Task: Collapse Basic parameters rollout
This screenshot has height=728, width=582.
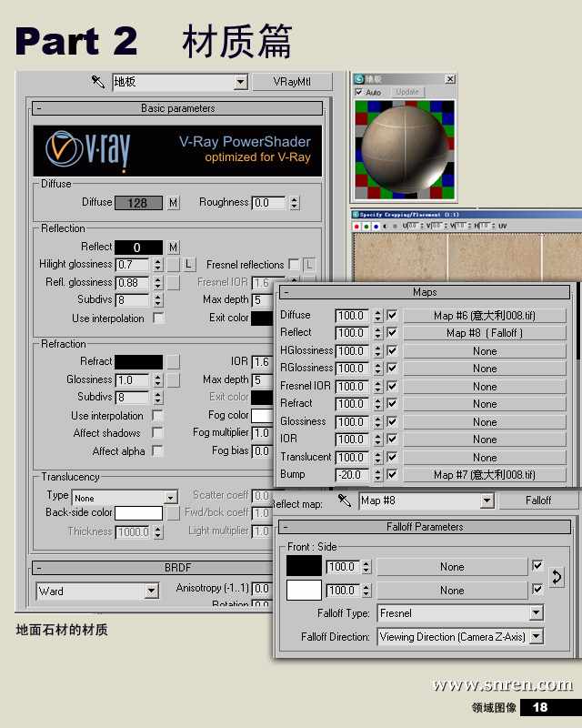Action: click(x=177, y=108)
